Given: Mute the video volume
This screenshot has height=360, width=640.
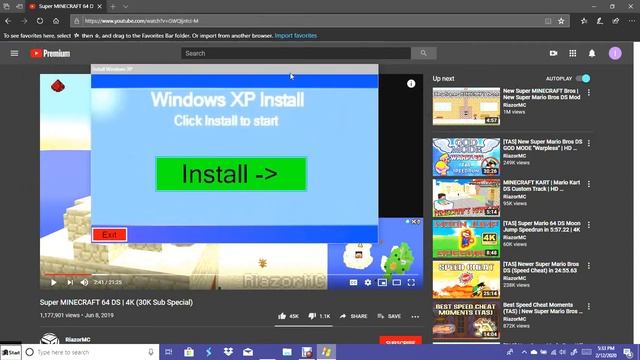Looking at the screenshot, I should (x=84, y=282).
